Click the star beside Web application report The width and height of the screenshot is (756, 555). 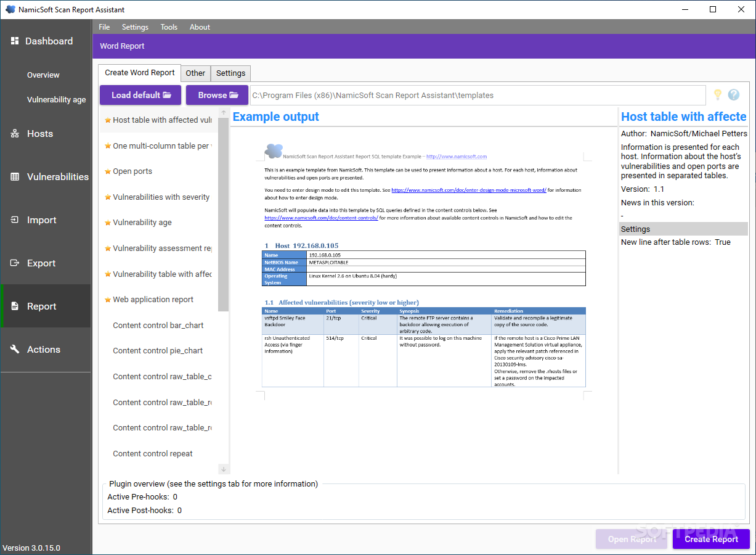[x=108, y=300]
